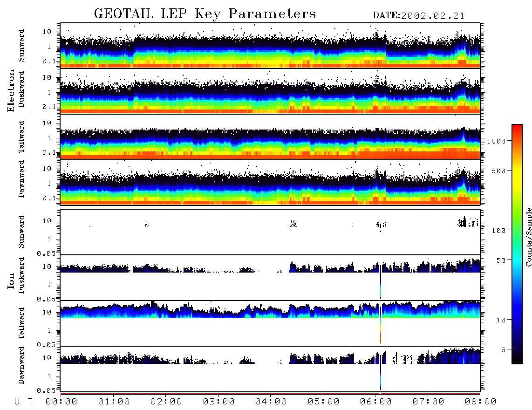Click the 00:00 time tick label
Viewport: 532px width, 410px height.
click(61, 402)
